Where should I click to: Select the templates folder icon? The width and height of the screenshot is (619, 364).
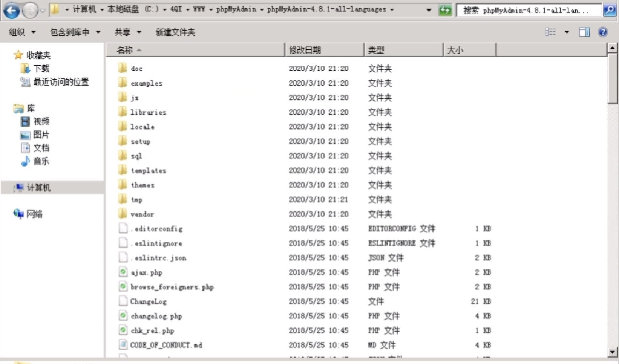click(123, 170)
